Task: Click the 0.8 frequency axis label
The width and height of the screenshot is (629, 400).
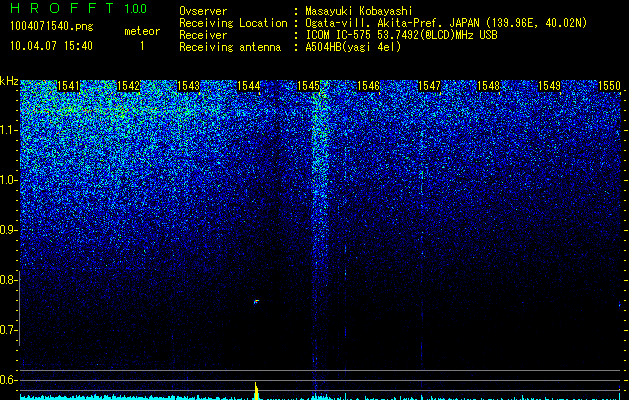Action: tap(8, 280)
